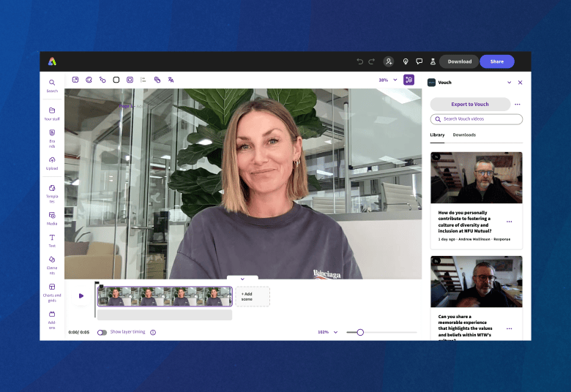Click the 0:00/0:05 time display

coord(78,332)
